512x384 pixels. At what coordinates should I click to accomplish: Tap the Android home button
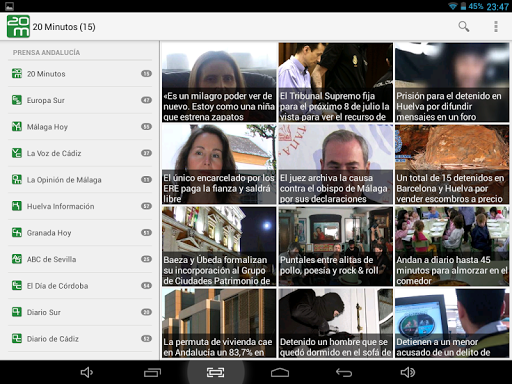coord(280,372)
